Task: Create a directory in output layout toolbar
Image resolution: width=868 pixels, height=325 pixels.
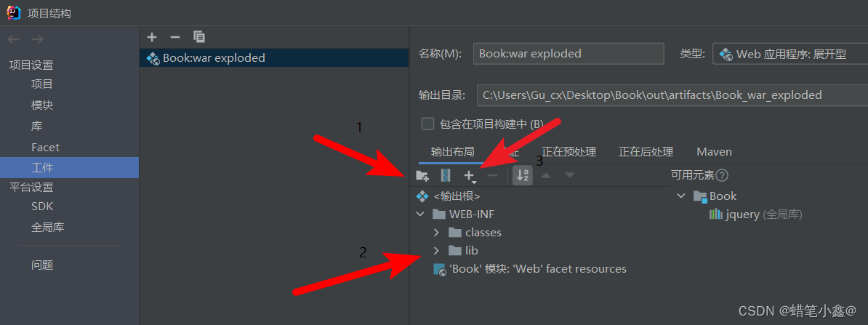Action: [422, 176]
